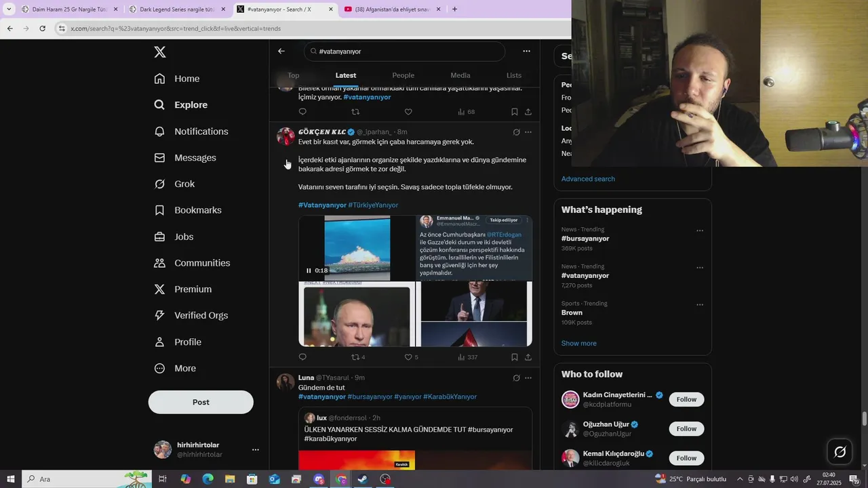Open Windows Start menu
868x488 pixels.
tap(10, 479)
